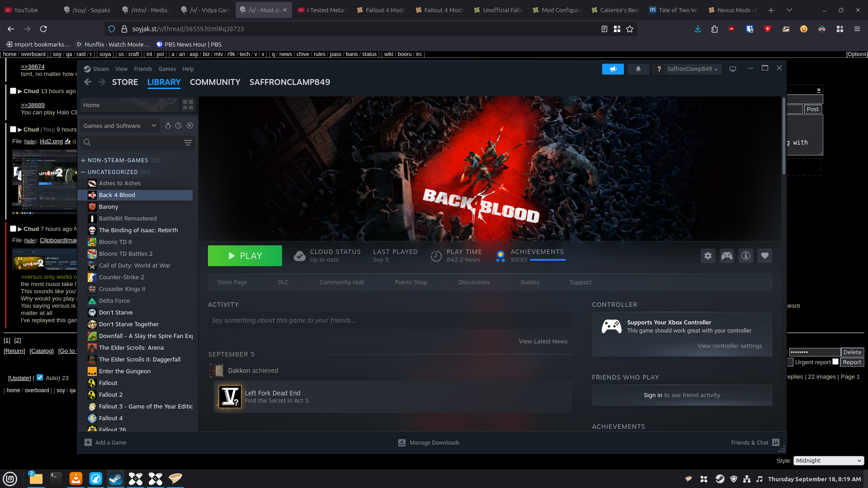This screenshot has height=488, width=868.
Task: Open the COMMUNITY tab
Action: 215,82
